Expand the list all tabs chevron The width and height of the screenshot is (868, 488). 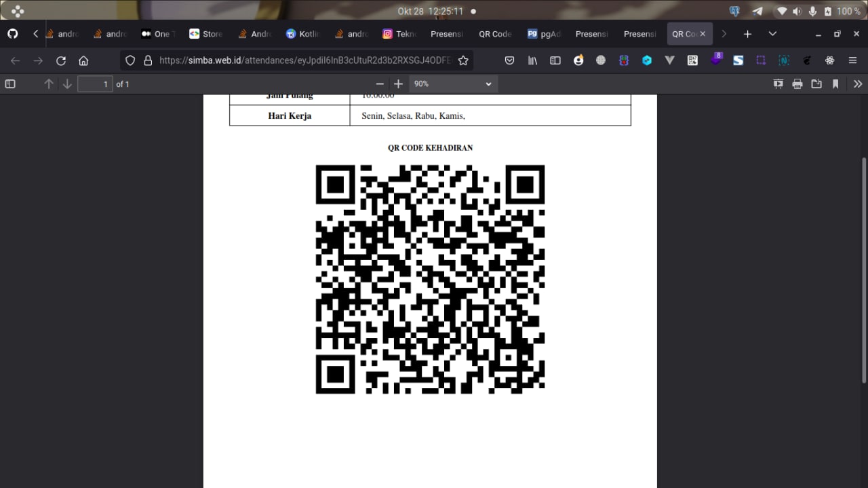[x=772, y=34]
